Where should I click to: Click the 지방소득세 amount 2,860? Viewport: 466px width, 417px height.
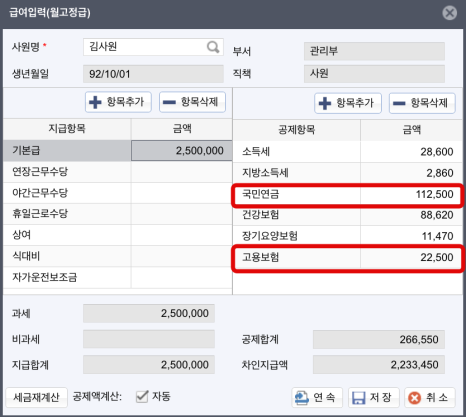point(440,173)
